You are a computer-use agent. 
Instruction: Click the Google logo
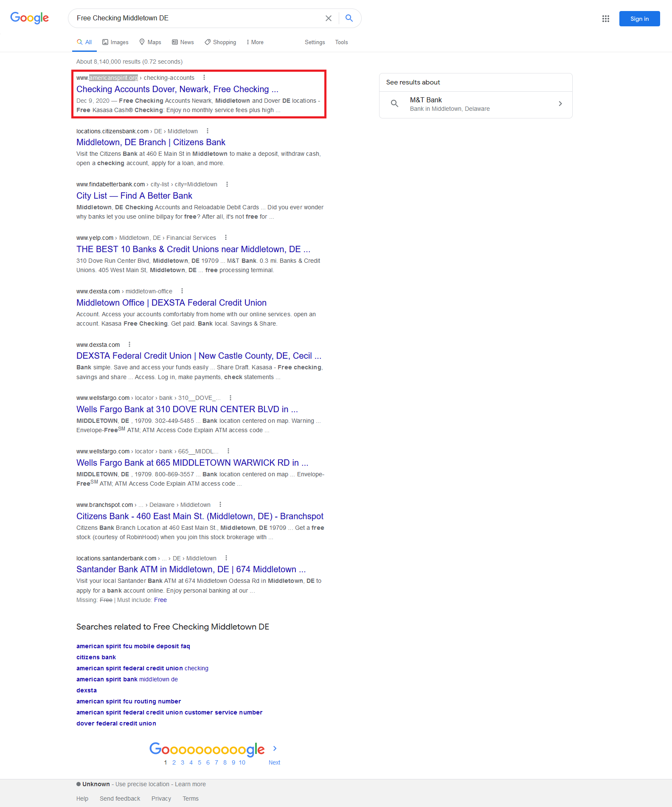(x=29, y=18)
